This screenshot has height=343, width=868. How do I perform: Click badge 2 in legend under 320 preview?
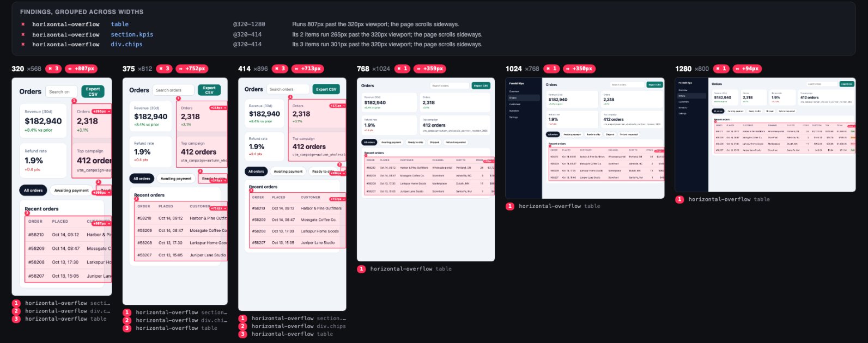[x=16, y=311]
